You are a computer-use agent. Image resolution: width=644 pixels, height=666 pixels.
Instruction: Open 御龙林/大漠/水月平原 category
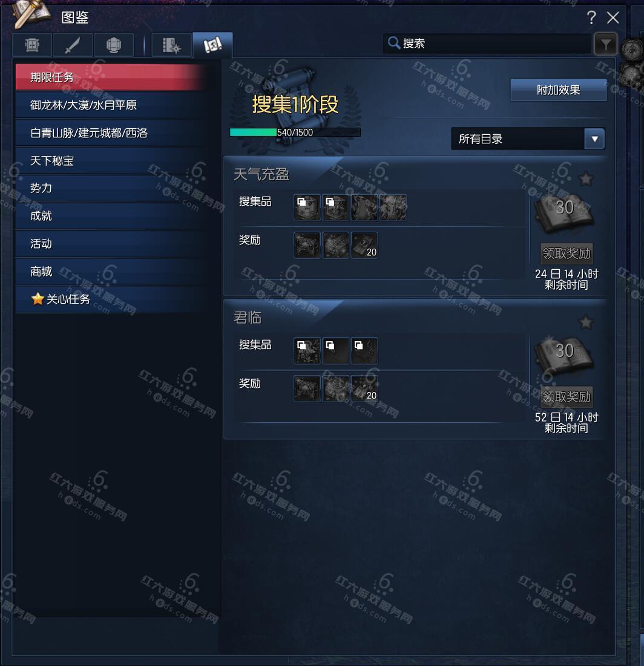pyautogui.click(x=111, y=105)
